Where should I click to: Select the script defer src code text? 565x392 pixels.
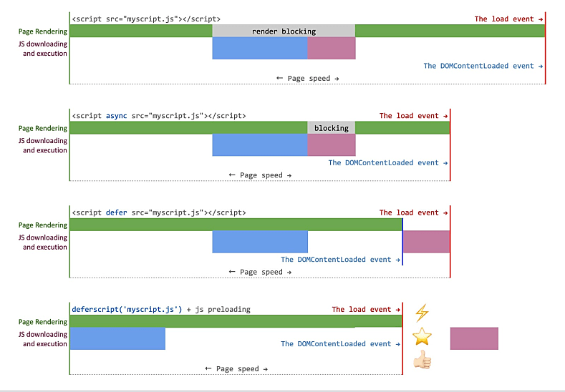coord(159,212)
